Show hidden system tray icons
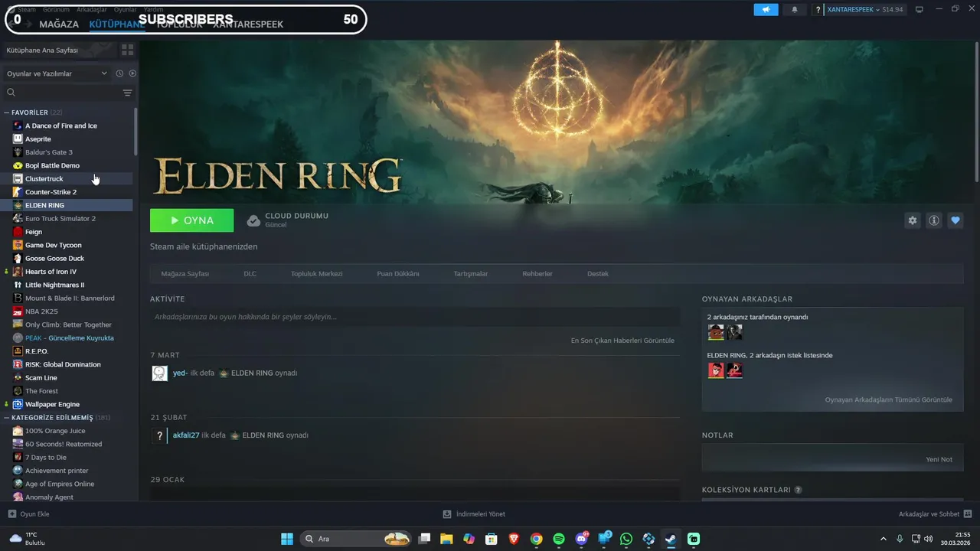The image size is (980, 551). click(x=883, y=539)
